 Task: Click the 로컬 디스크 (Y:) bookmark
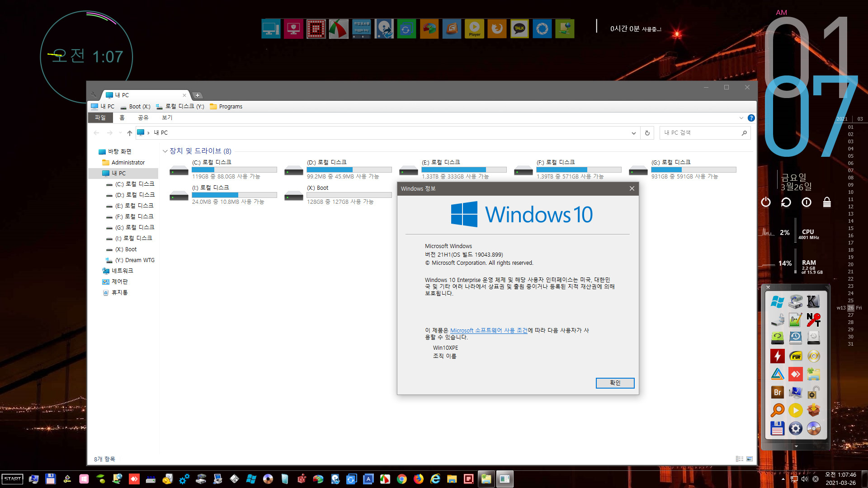(x=180, y=107)
